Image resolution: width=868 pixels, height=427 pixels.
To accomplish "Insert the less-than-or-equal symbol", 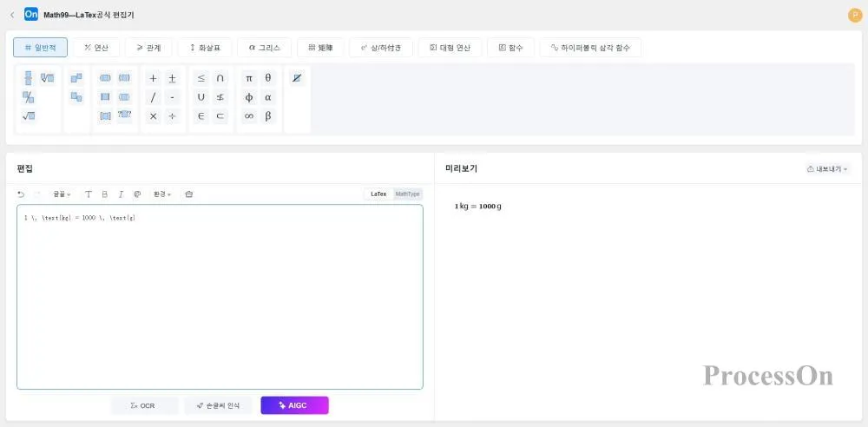I will click(x=201, y=78).
